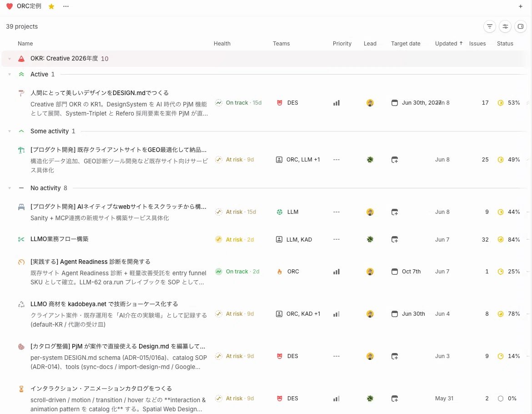Open the three-dot more options menu
The image size is (532, 414).
66,6
